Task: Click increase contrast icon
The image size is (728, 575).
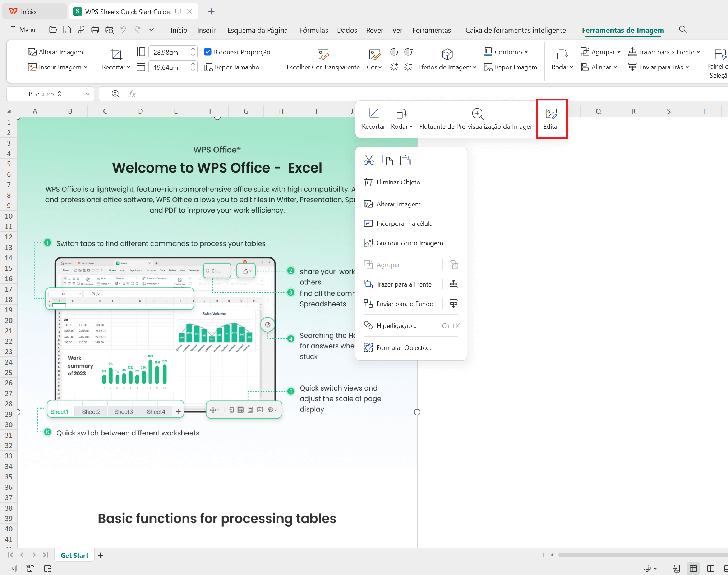Action: click(x=394, y=52)
